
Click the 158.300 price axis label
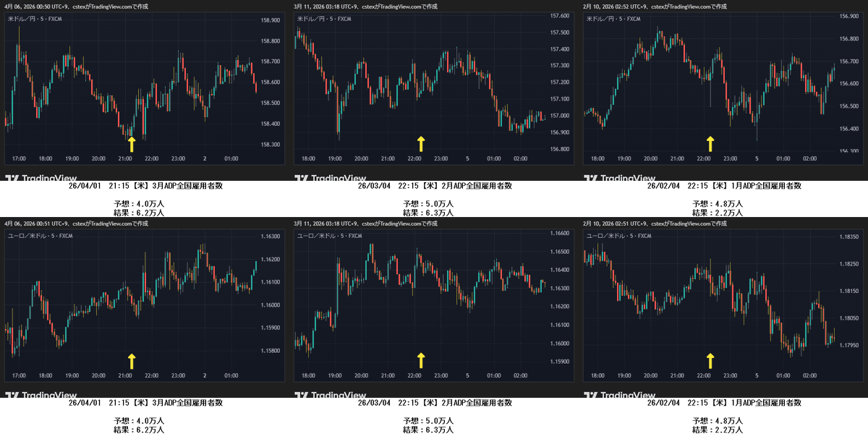[269, 145]
